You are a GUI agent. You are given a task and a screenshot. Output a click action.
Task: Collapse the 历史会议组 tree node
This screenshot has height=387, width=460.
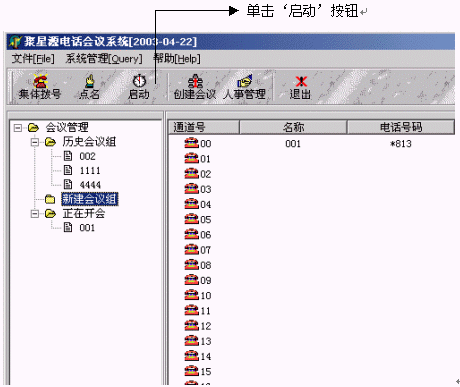click(x=34, y=142)
